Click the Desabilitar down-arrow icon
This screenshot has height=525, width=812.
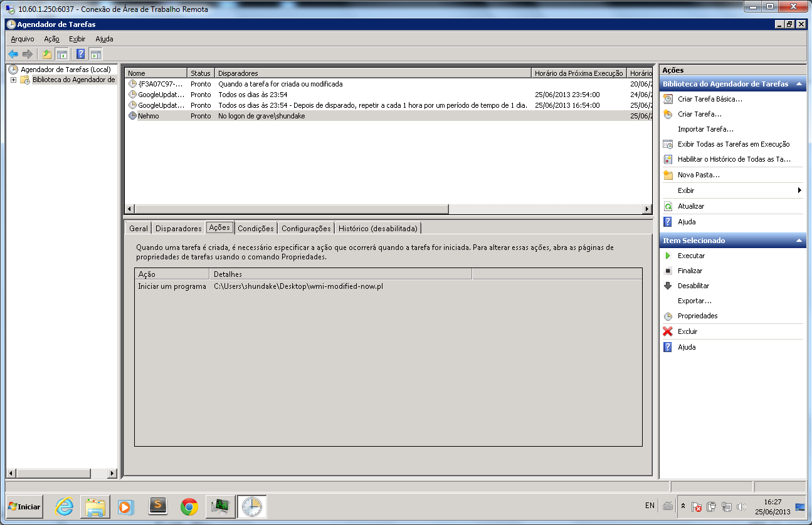[x=668, y=286]
